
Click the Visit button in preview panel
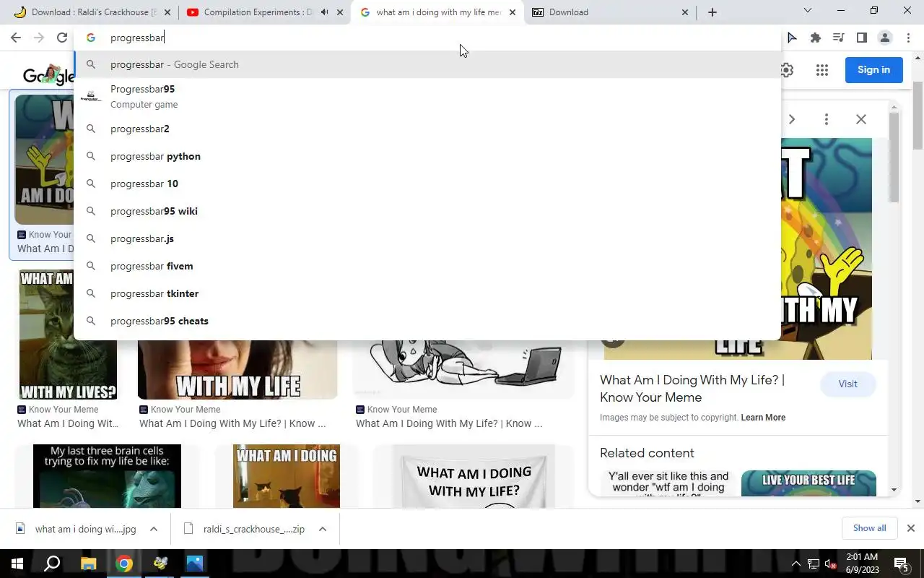pos(847,384)
